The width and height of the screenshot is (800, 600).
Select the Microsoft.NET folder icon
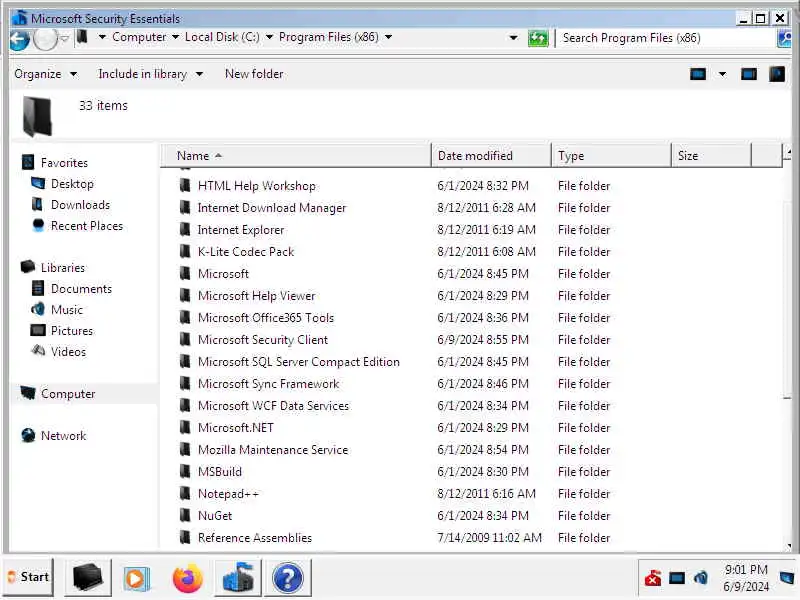click(185, 427)
